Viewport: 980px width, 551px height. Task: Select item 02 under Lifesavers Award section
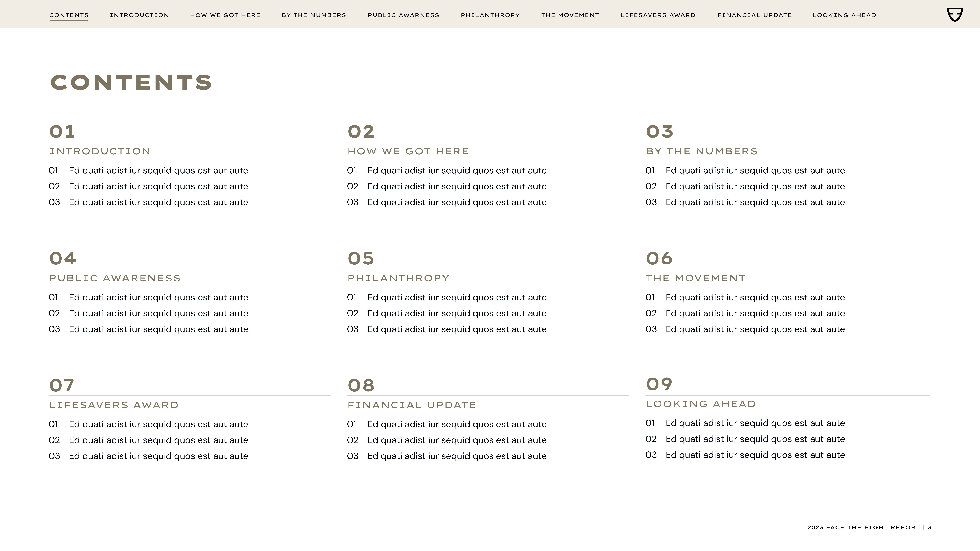(x=148, y=440)
